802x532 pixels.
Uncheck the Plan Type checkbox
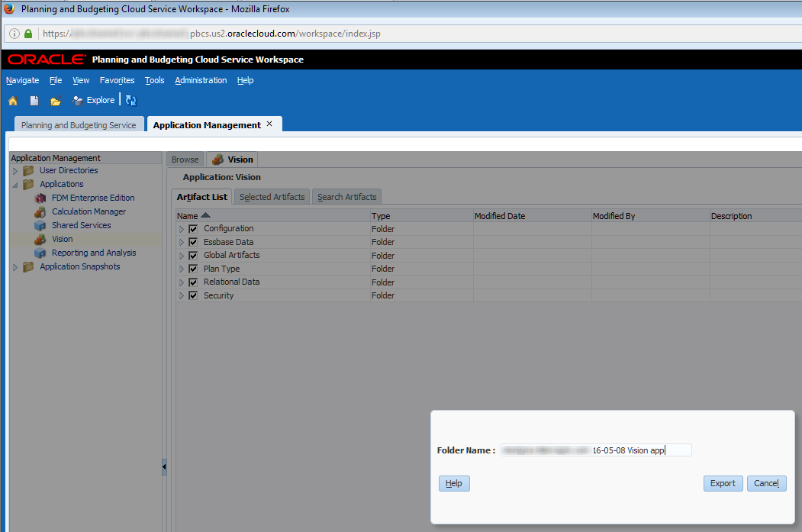[193, 269]
